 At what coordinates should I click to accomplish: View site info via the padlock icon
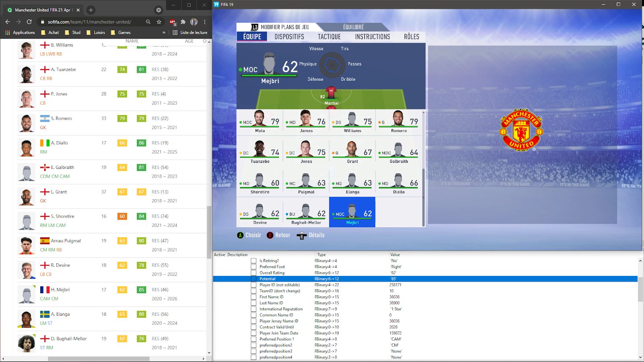click(43, 22)
